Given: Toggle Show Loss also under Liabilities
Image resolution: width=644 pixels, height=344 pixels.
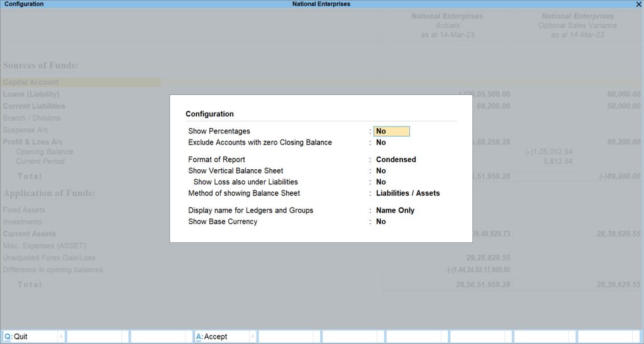Looking at the screenshot, I should 380,182.
